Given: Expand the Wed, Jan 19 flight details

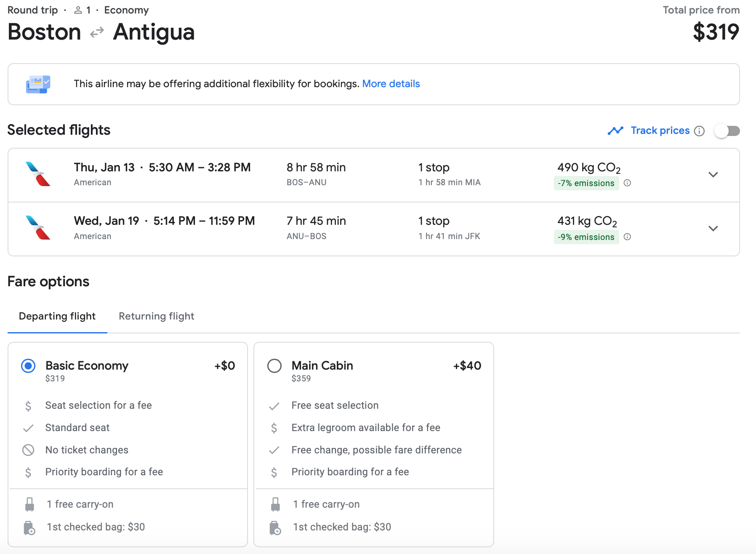Looking at the screenshot, I should click(713, 229).
